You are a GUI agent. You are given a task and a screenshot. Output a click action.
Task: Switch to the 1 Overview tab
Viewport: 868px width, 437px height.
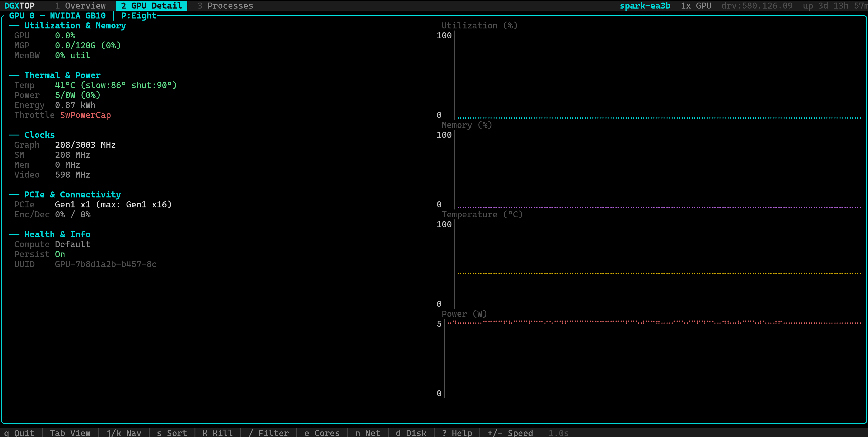80,6
